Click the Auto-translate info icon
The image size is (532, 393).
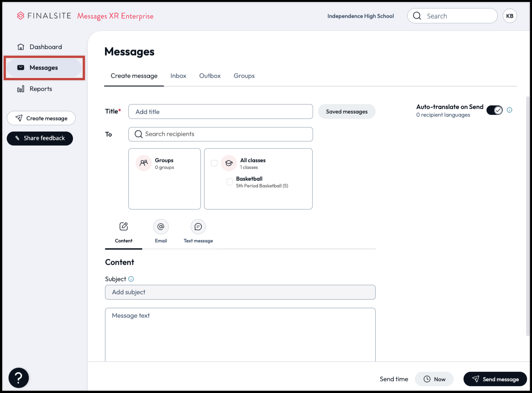coord(509,110)
